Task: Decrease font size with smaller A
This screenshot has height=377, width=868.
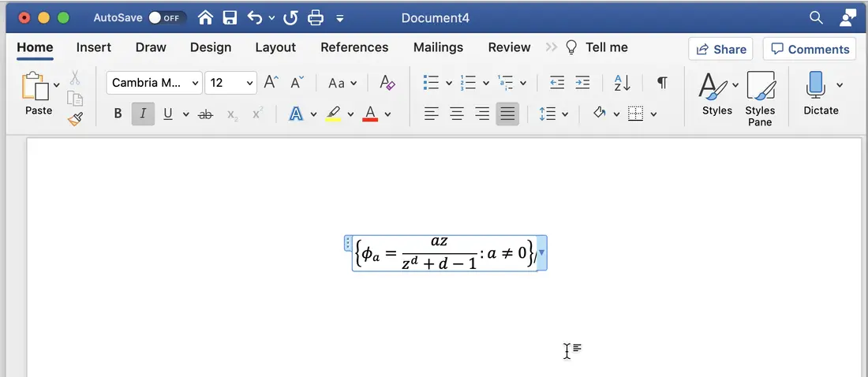Action: pos(297,83)
